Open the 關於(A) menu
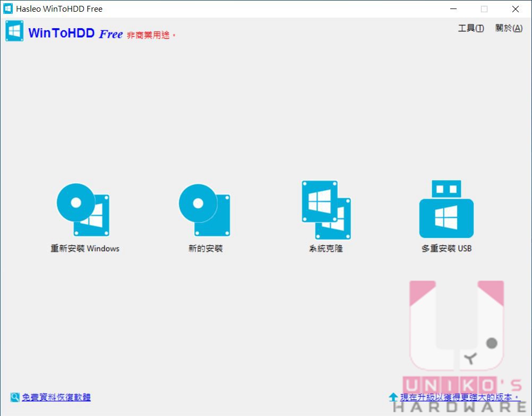 (x=509, y=28)
